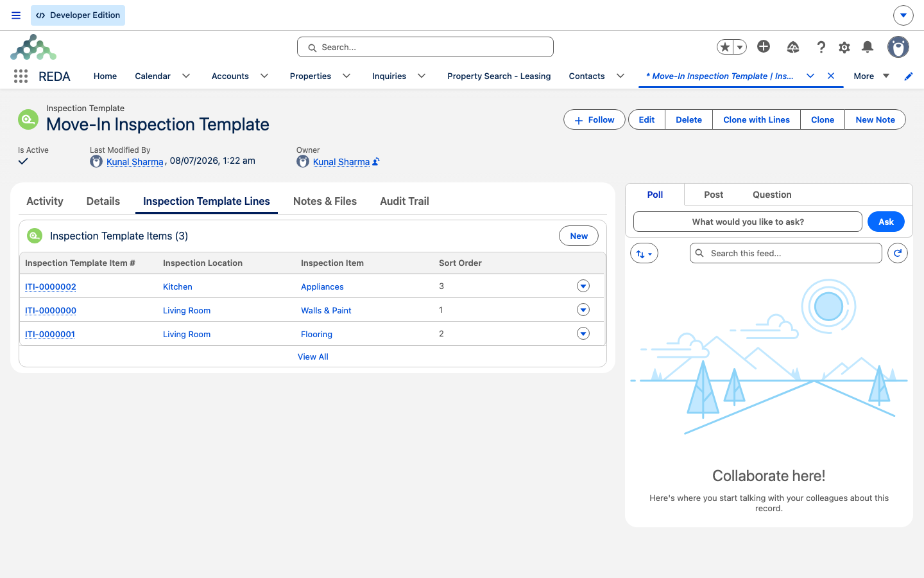Click the pencil icon to edit navigation
Screen dimensions: 924x578
coord(909,76)
